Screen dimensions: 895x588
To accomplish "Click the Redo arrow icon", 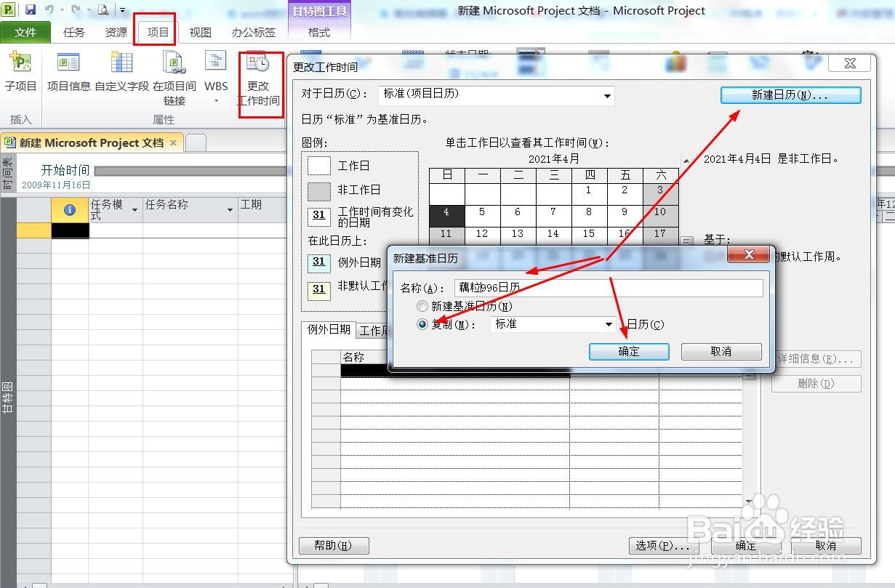I will (75, 9).
